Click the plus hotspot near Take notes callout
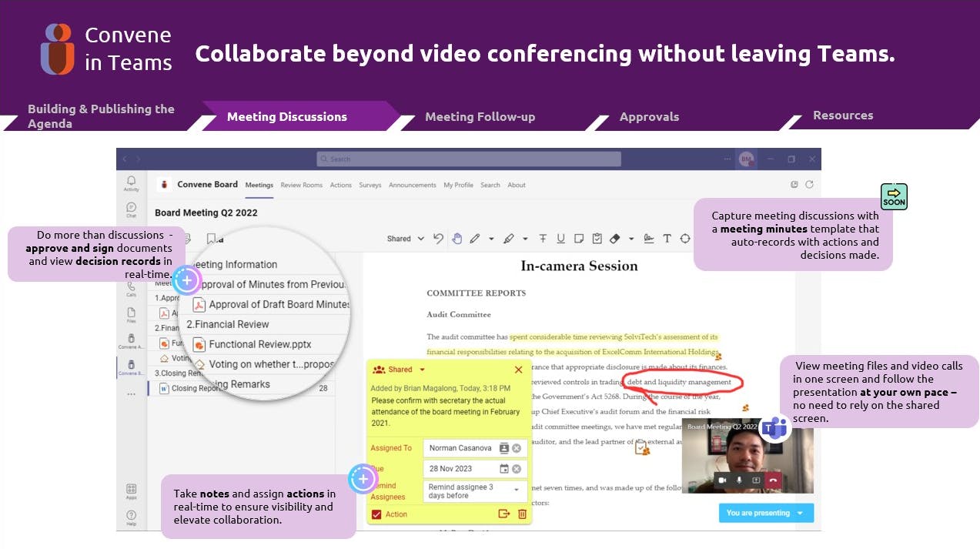 coord(363,479)
